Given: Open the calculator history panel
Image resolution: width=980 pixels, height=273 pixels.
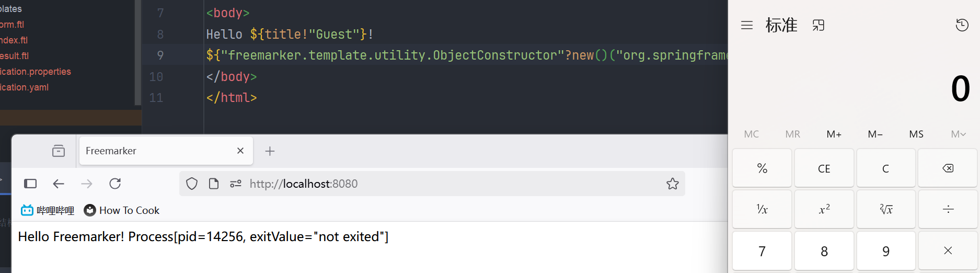Looking at the screenshot, I should (x=962, y=25).
